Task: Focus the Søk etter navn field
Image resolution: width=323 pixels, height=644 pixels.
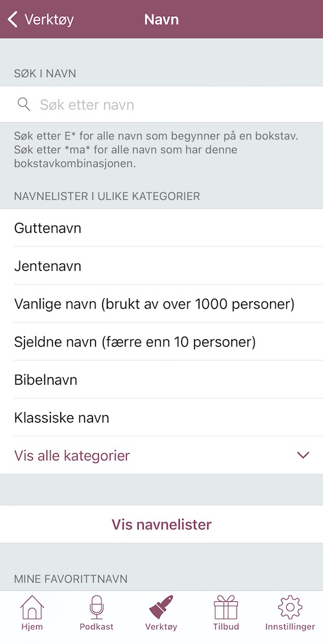Action: coord(161,105)
